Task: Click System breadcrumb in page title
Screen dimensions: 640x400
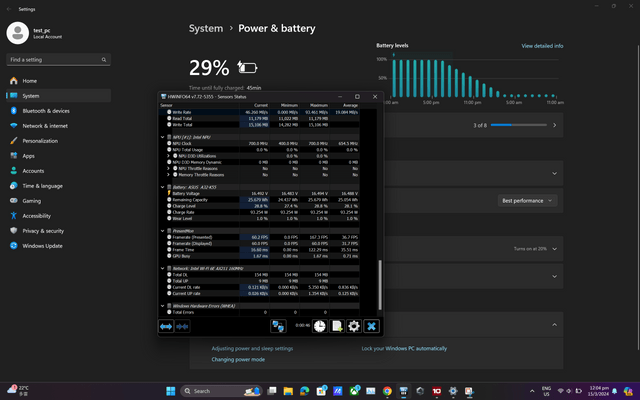Action: click(x=206, y=28)
